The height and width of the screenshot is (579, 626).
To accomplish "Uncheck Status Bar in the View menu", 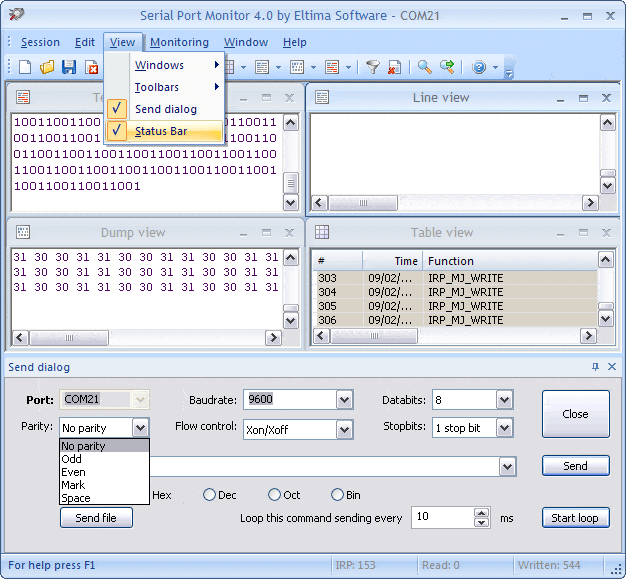I will pos(160,131).
